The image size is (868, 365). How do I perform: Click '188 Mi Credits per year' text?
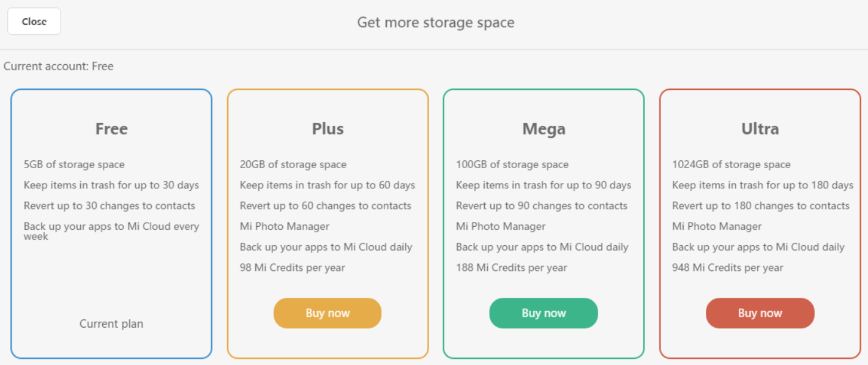pos(511,268)
